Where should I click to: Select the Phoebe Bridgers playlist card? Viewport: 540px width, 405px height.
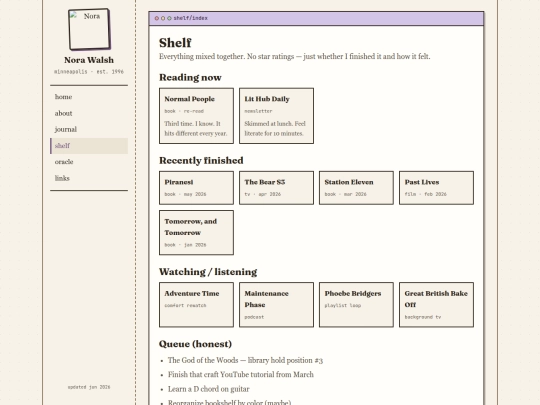(x=356, y=305)
